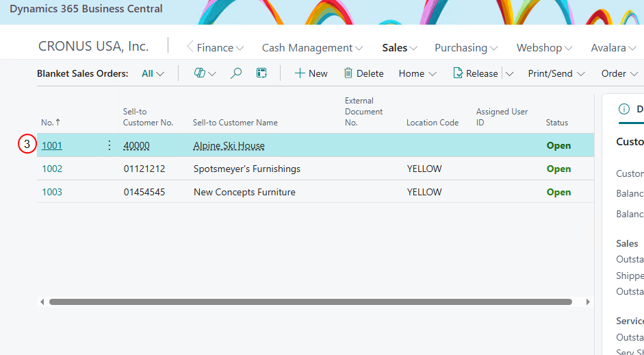
Task: Click the External Document No. column header
Action: 364,112
